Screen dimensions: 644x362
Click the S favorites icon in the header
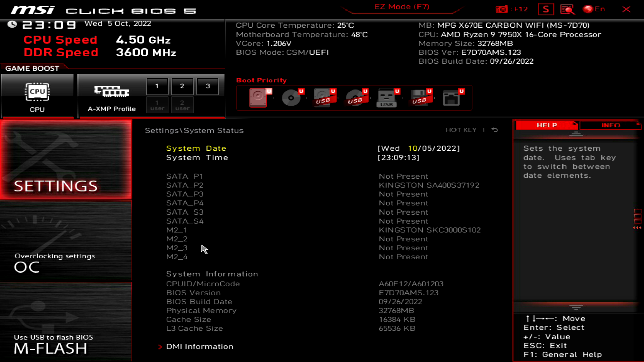(546, 9)
